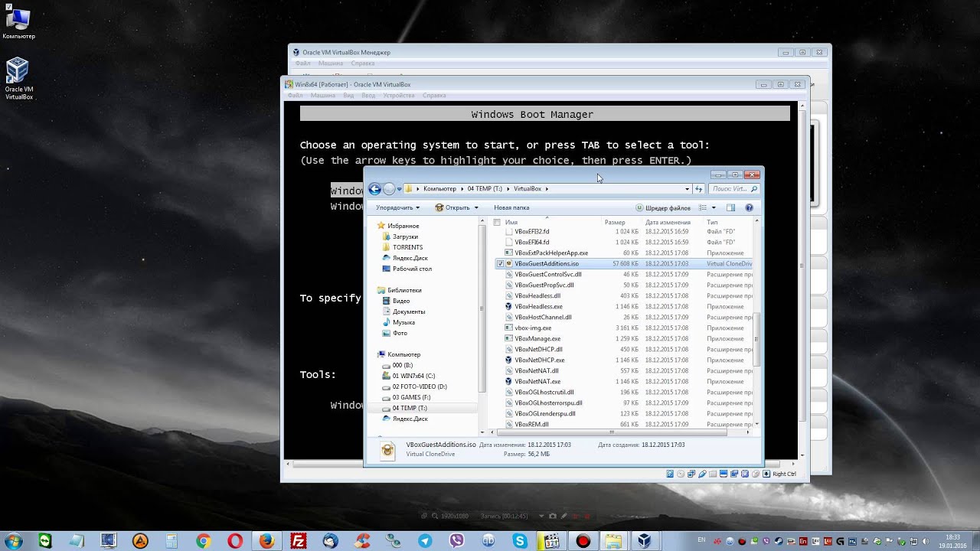Screen dimensions: 980x551
Task: Click the Explorer back navigation arrow
Action: tap(374, 189)
